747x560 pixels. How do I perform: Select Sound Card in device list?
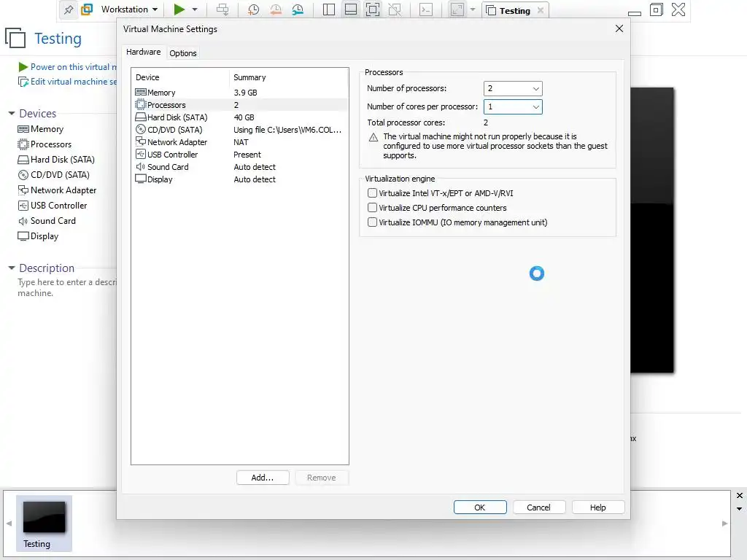(241, 167)
